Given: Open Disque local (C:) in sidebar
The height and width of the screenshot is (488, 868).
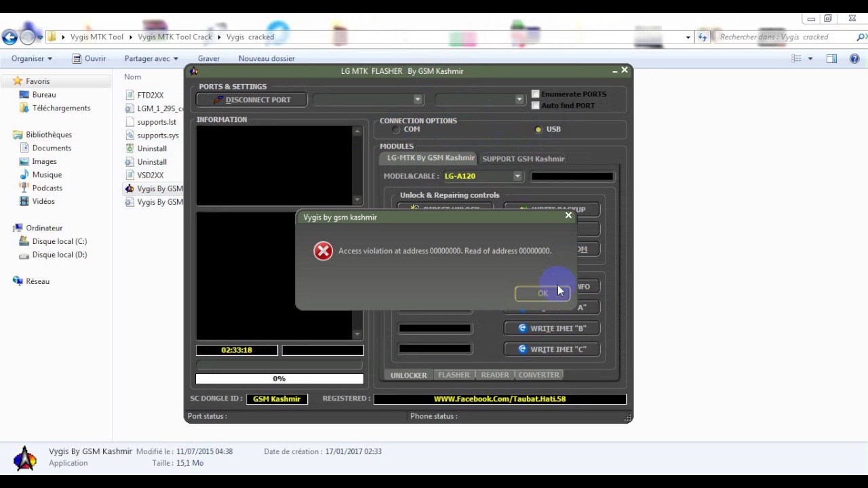Looking at the screenshot, I should click(60, 241).
